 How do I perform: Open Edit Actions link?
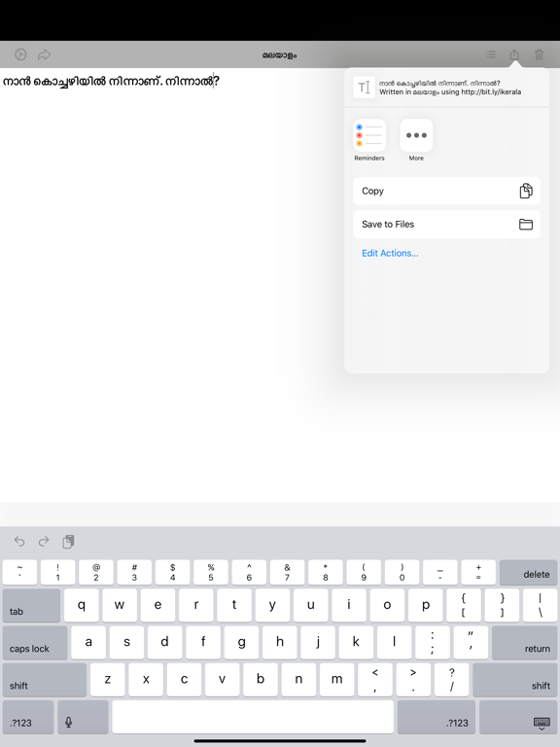pyautogui.click(x=390, y=253)
